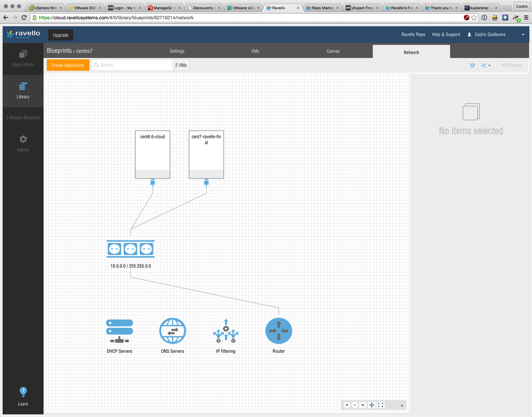
Task: Click the fit-to-screen icon
Action: [381, 405]
